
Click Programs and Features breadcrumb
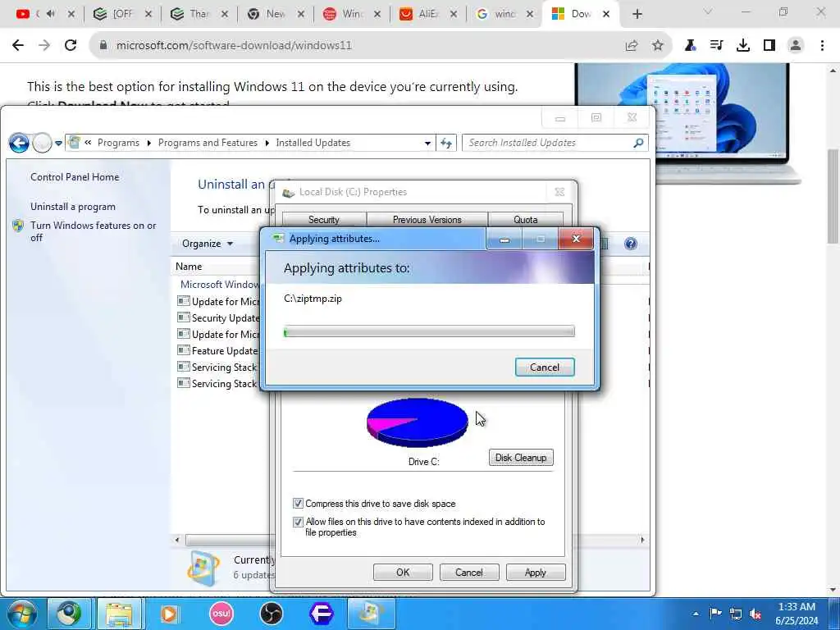pos(208,143)
